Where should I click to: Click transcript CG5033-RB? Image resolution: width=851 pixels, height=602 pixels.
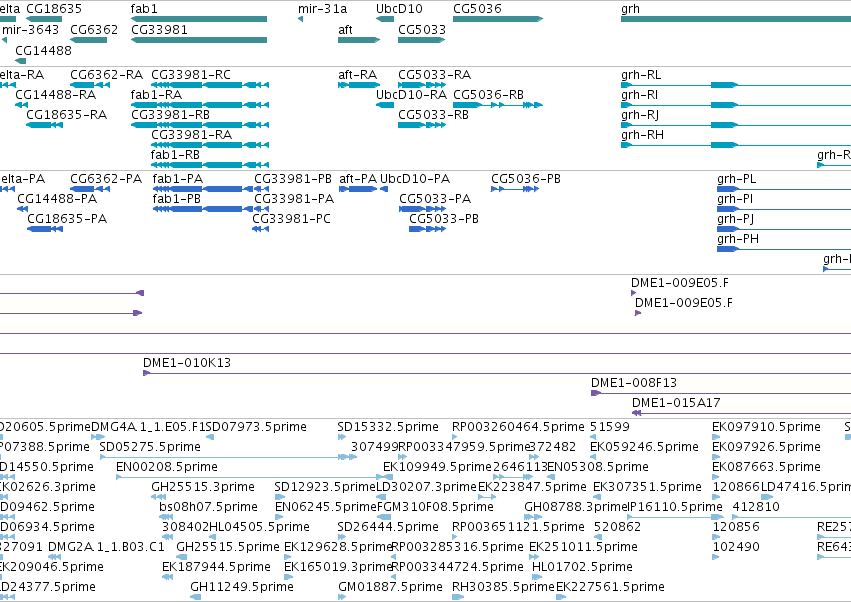pyautogui.click(x=422, y=125)
